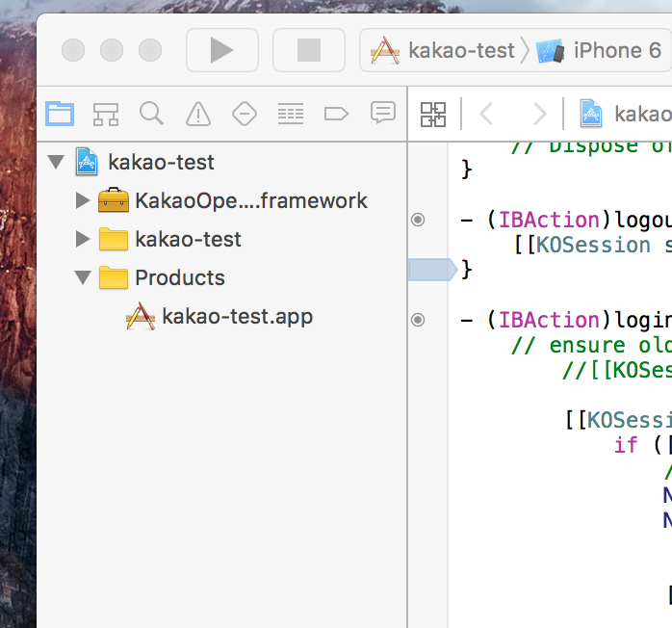Show the Symbol navigator
Screen dimensions: 672x628
106,114
